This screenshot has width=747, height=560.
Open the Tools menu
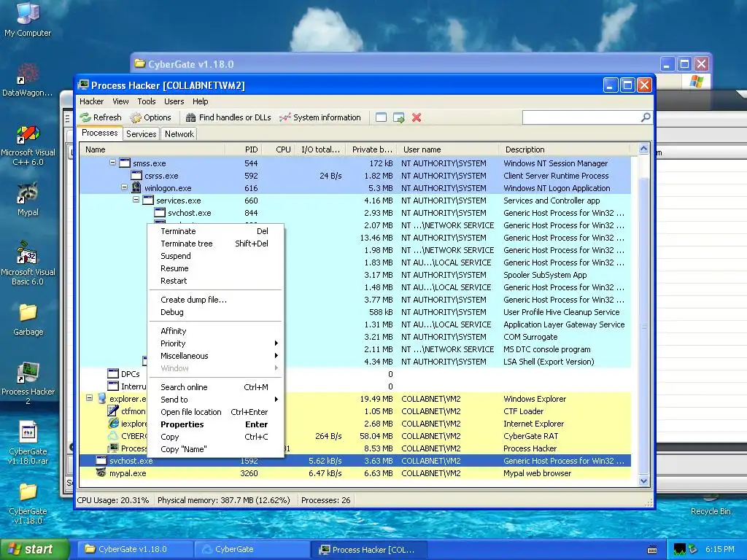point(147,101)
